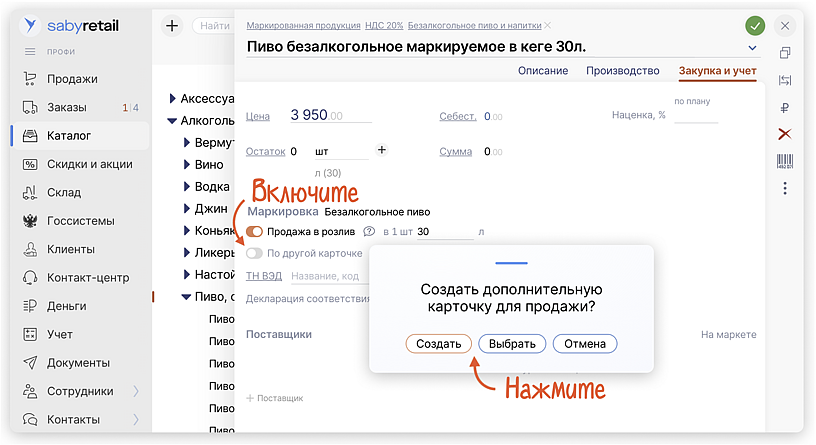
Task: Open the Производство tab
Action: pyautogui.click(x=622, y=71)
